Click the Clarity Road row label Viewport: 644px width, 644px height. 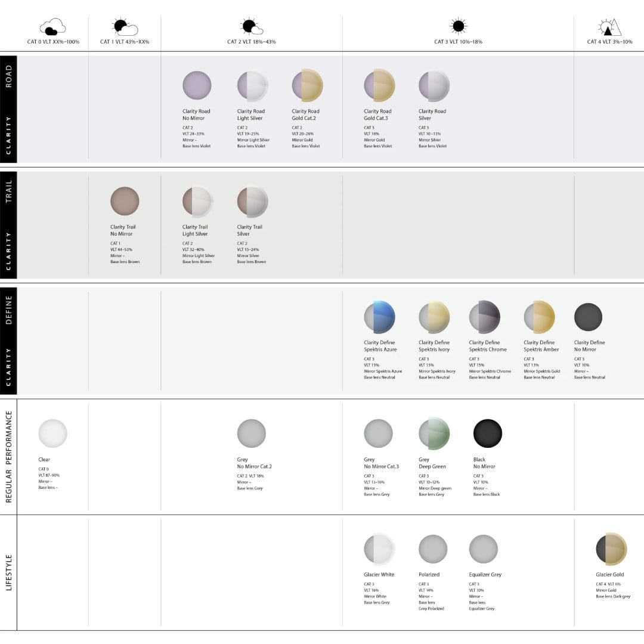pos(8,109)
